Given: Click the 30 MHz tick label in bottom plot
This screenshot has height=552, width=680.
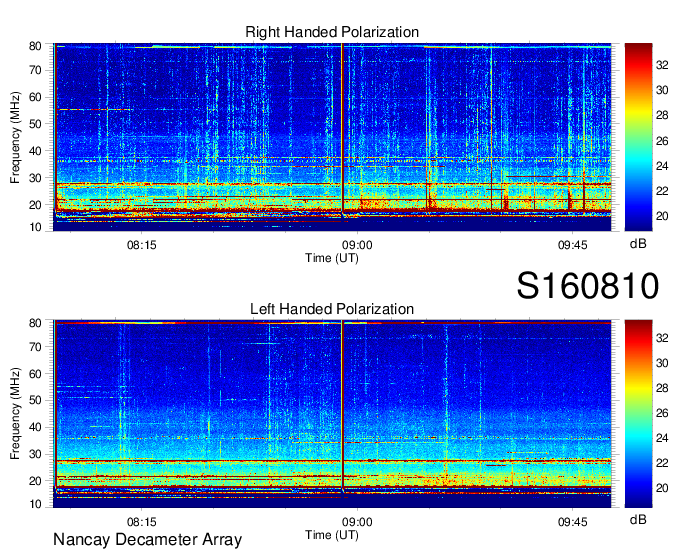Looking at the screenshot, I should coord(35,454).
